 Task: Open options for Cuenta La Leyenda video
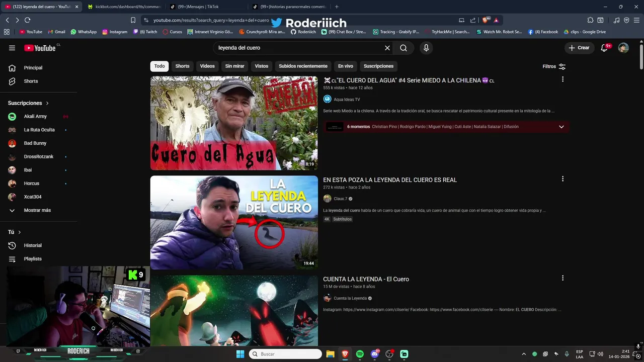point(562,278)
